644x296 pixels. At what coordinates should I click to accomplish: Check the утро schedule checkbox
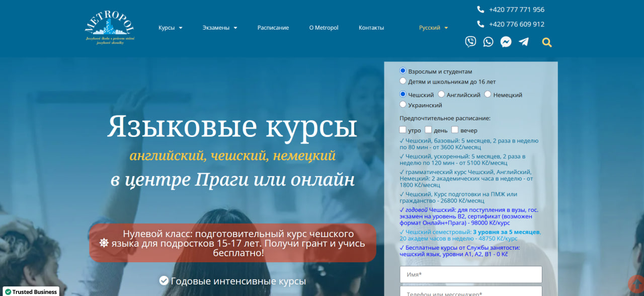click(x=403, y=130)
